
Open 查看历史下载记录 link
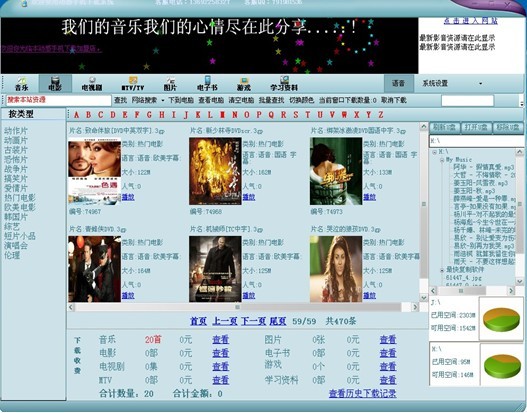tap(363, 394)
